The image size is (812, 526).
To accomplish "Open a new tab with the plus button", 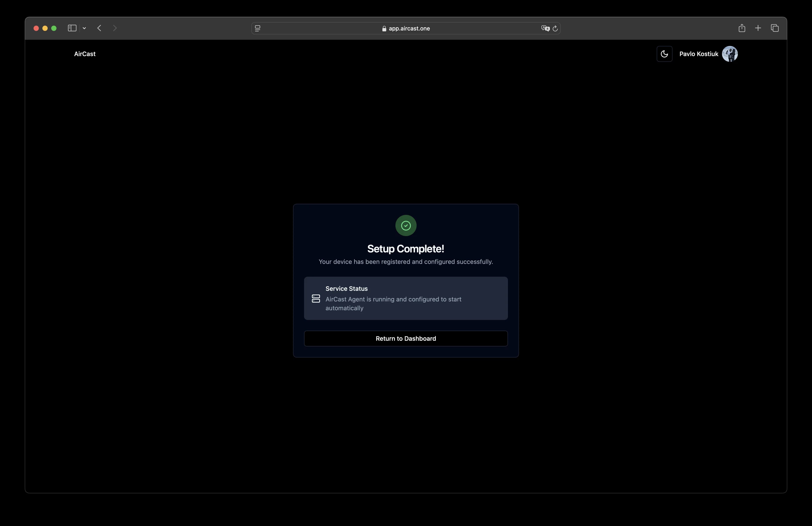I will [758, 28].
